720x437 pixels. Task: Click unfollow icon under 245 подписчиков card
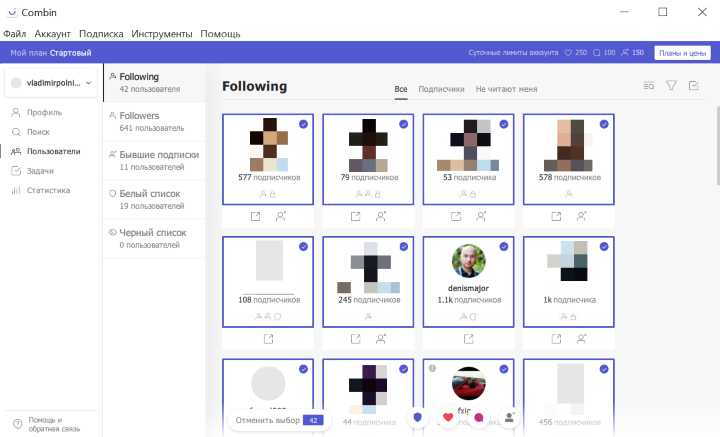pyautogui.click(x=381, y=339)
